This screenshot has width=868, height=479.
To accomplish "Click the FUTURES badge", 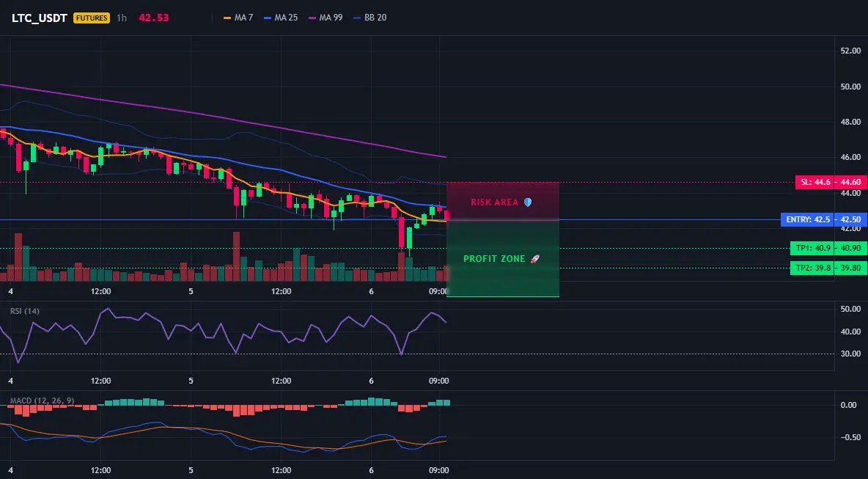I will point(92,18).
